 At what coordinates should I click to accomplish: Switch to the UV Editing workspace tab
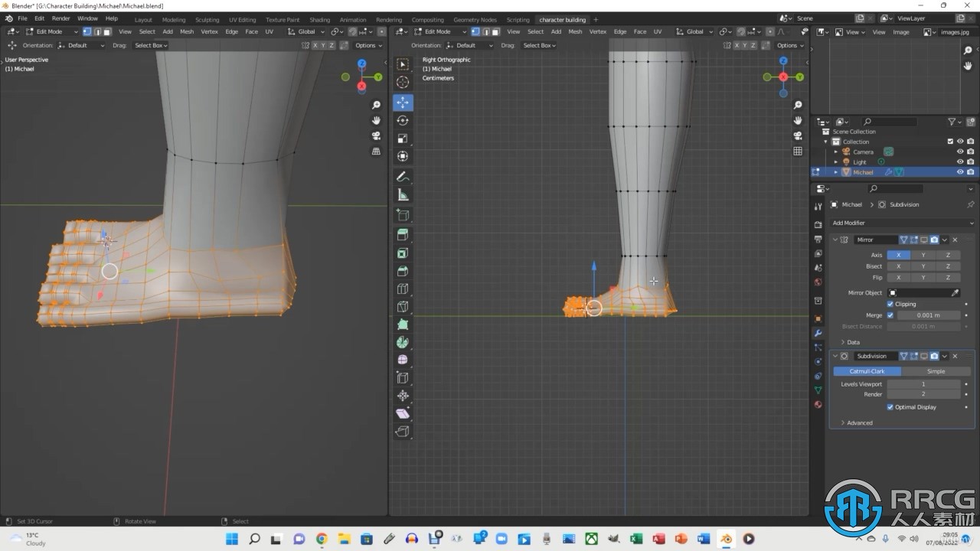pos(242,19)
